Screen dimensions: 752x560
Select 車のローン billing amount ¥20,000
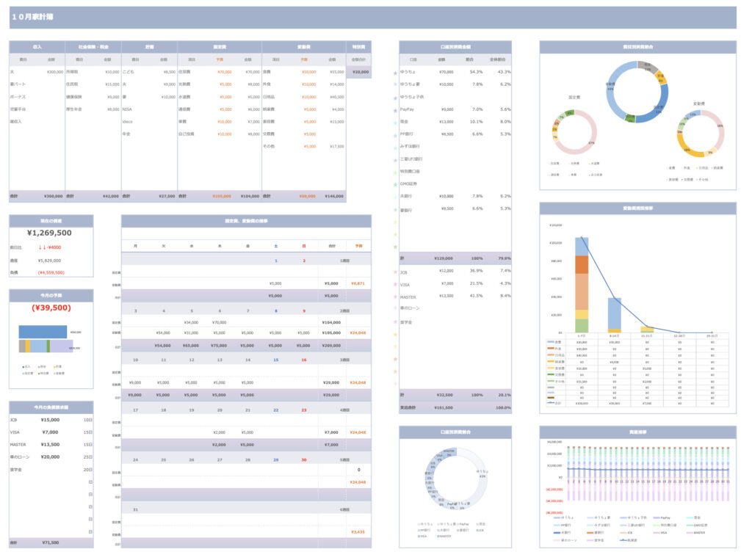click(51, 457)
